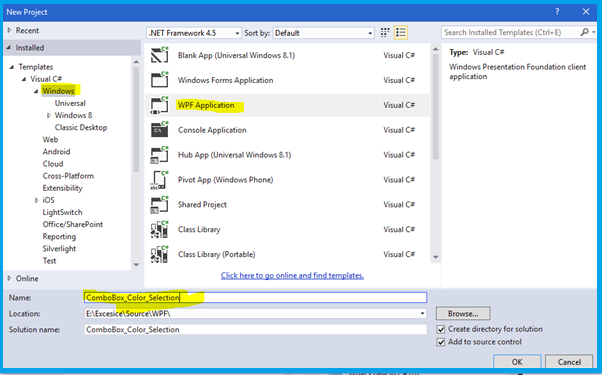
Task: Click the Console Application template icon
Action: click(x=159, y=130)
